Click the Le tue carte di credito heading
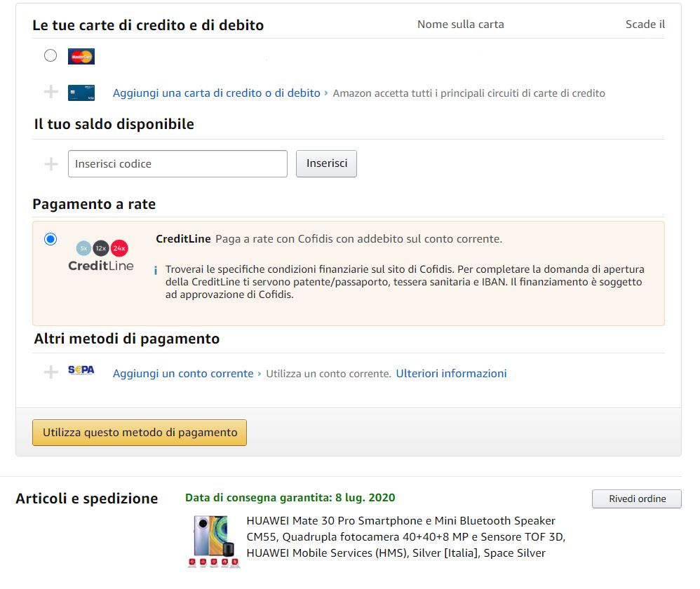 point(148,25)
